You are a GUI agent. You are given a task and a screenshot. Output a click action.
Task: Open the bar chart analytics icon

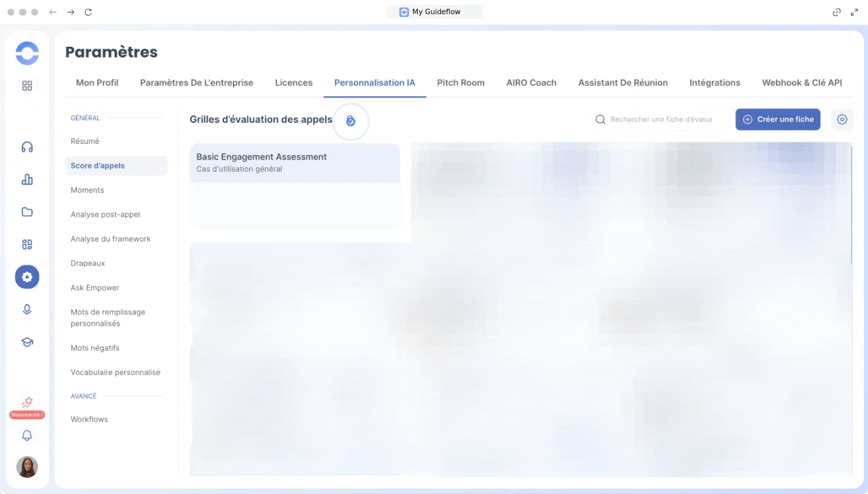[27, 179]
